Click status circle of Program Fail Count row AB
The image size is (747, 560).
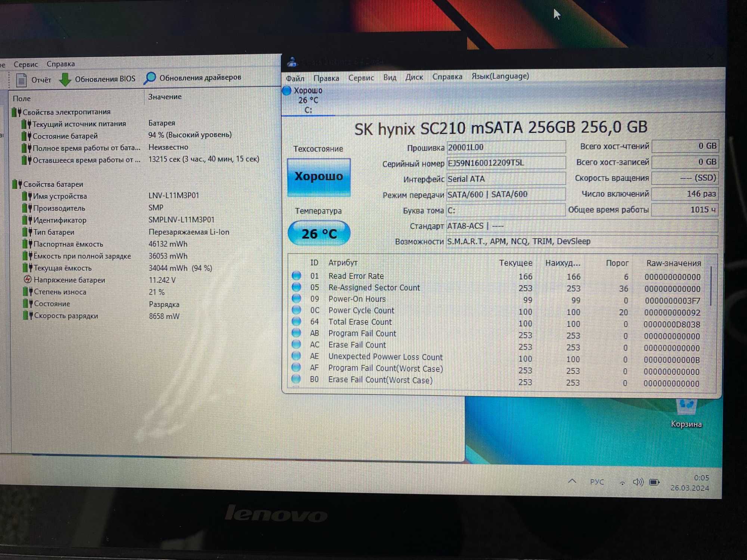296,333
